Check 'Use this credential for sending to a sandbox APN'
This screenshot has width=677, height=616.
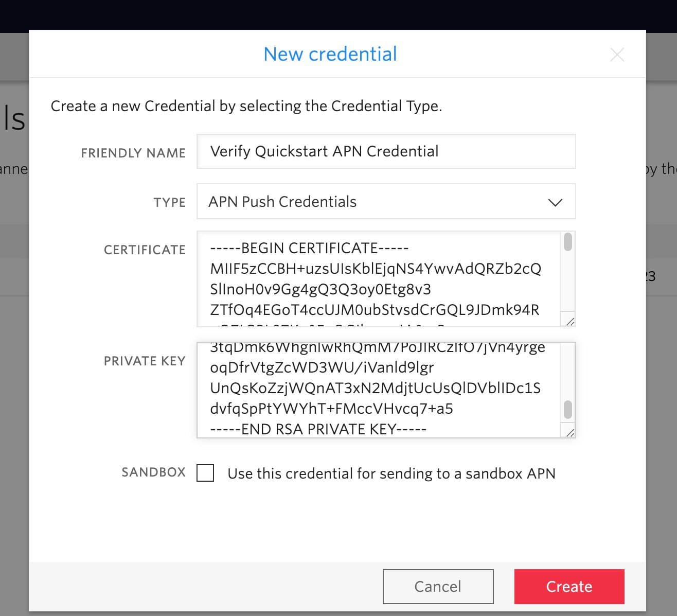tap(205, 473)
